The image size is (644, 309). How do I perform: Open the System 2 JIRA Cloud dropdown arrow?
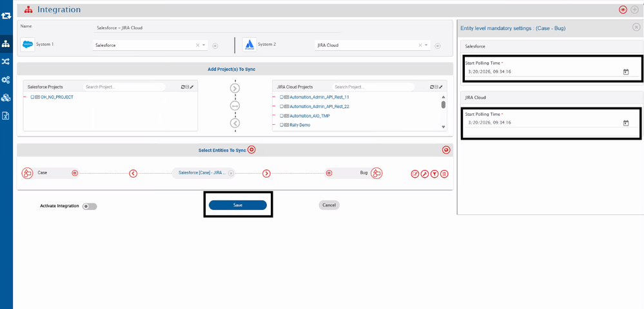click(x=426, y=45)
